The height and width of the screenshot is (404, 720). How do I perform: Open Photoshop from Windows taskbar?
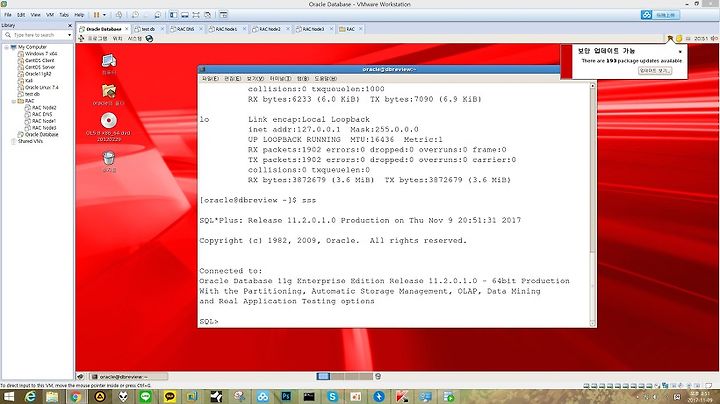[x=286, y=397]
